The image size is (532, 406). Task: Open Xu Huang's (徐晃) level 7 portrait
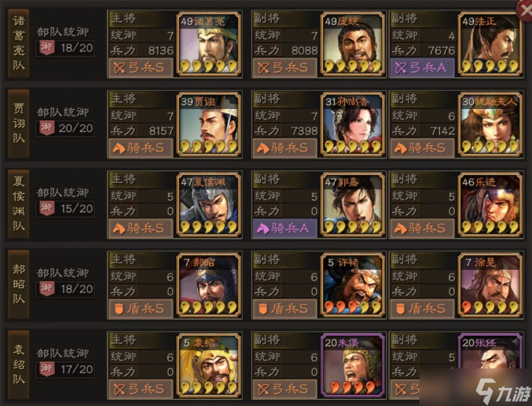[490, 285]
